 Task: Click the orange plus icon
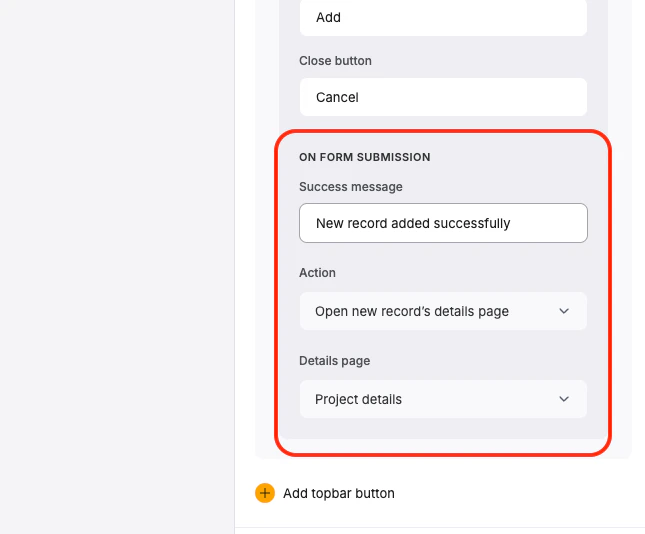coord(265,493)
